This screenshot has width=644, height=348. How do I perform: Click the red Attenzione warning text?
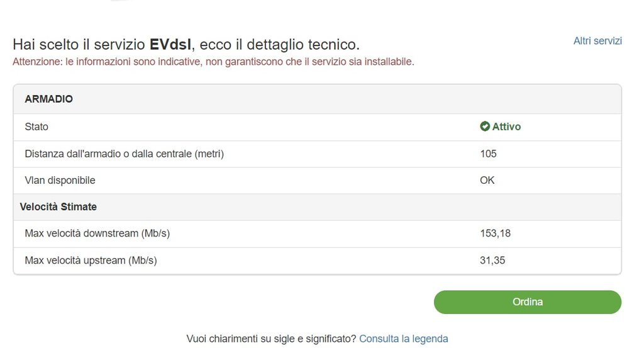(213, 62)
